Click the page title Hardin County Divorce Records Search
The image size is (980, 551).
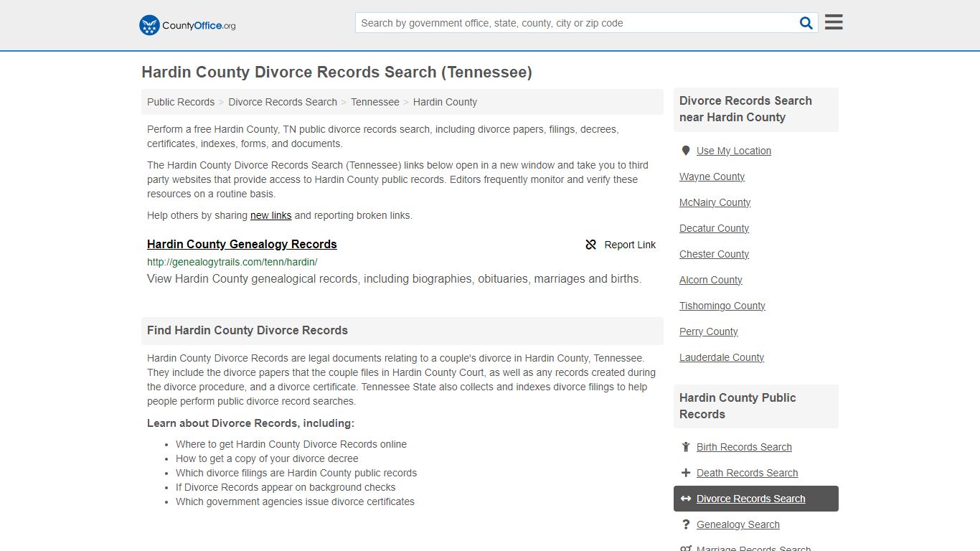pos(336,72)
